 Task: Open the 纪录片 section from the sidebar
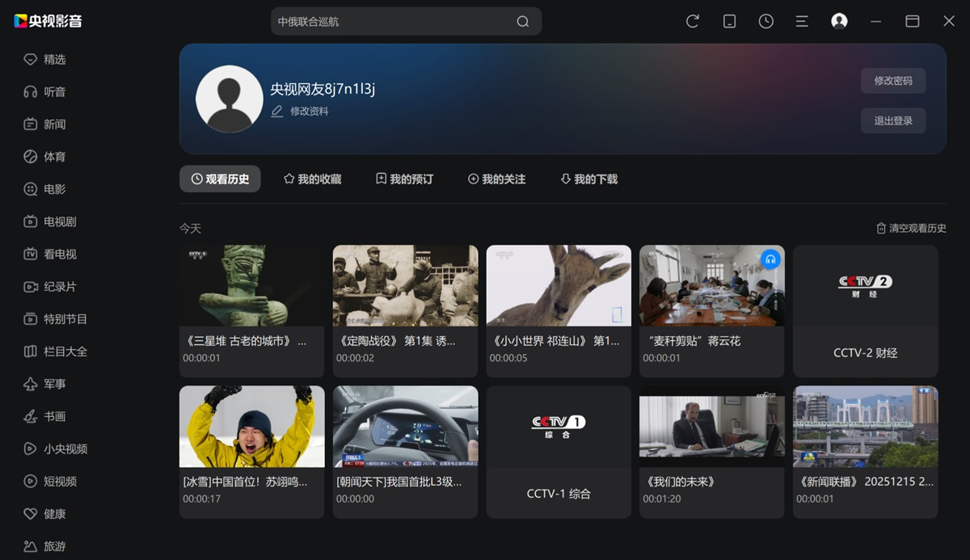[31, 286]
